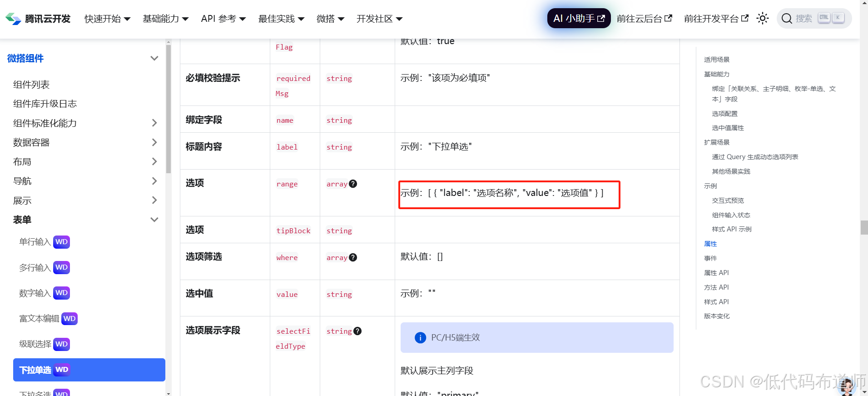Jump to 选项配置 in table of contents

[725, 114]
